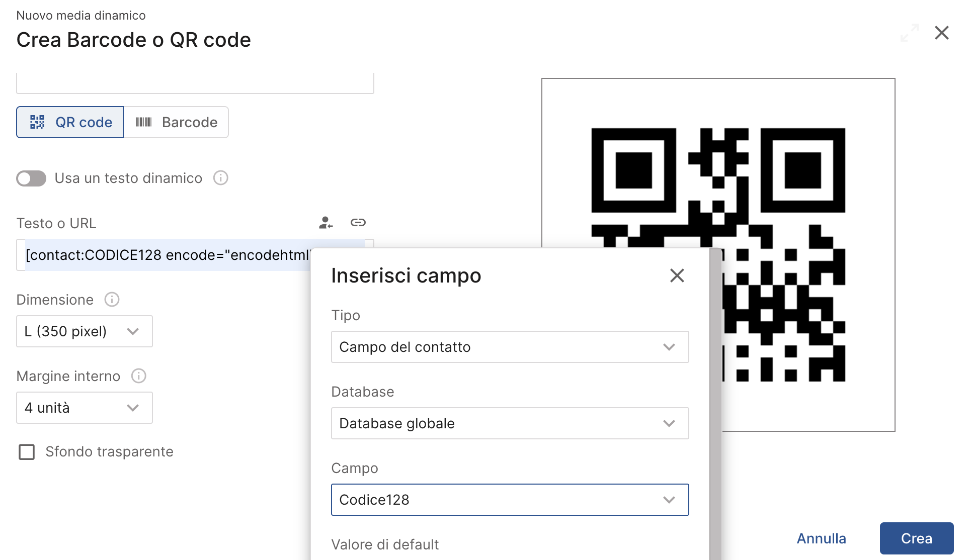Click the Annulla link
Image resolution: width=971 pixels, height=560 pixels.
coord(821,538)
